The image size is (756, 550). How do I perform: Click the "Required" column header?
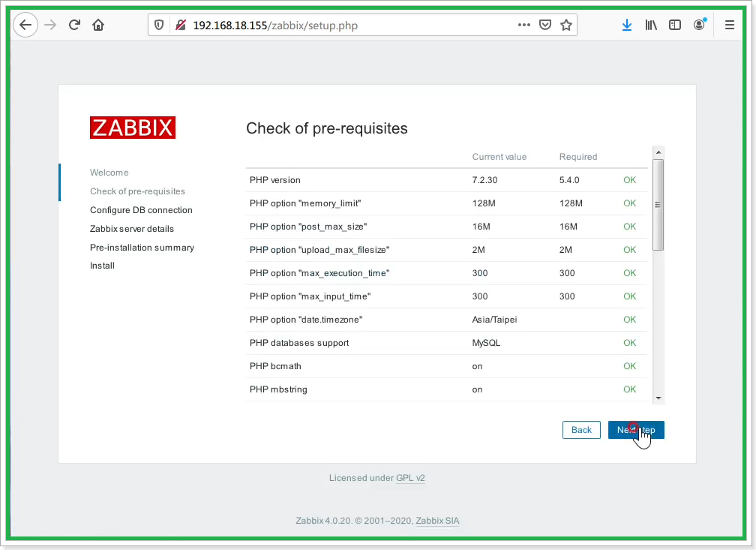[578, 157]
